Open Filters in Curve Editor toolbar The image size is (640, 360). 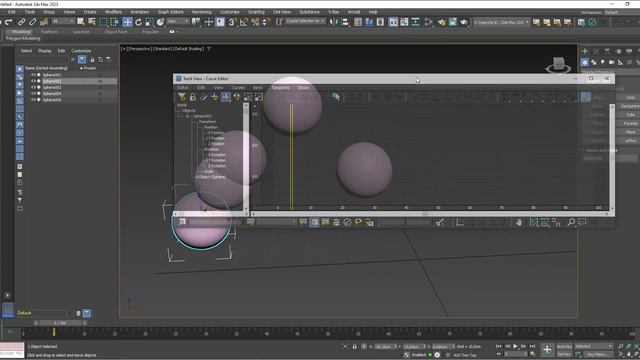tap(182, 97)
